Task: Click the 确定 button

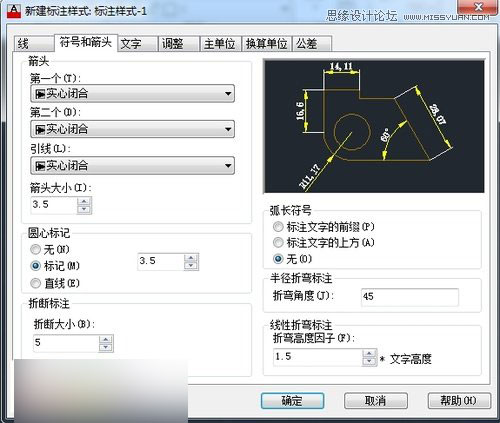Action: click(x=292, y=401)
